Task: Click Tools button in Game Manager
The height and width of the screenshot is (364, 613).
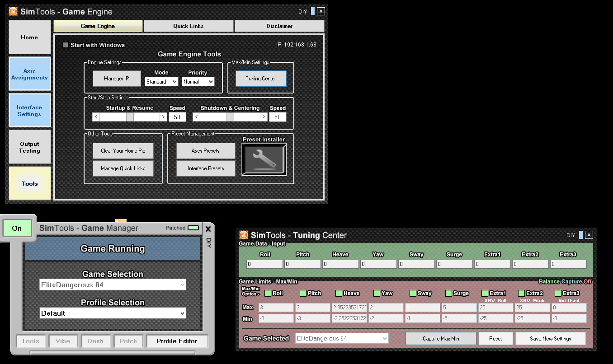Action: [x=31, y=341]
